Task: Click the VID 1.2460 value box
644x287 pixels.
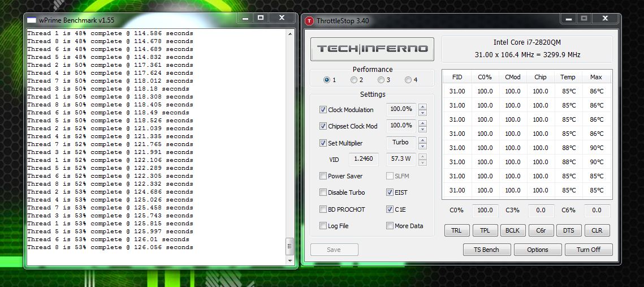Action: 364,159
